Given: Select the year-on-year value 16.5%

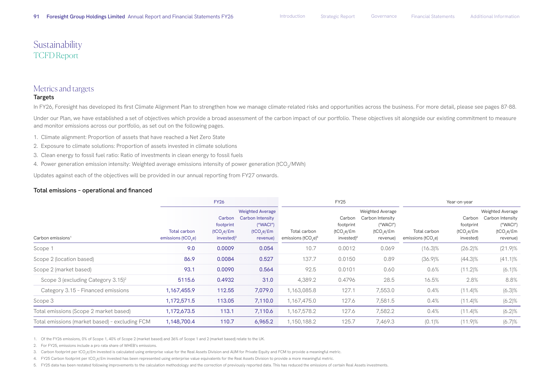Looking at the screenshot, I should pos(431,280).
